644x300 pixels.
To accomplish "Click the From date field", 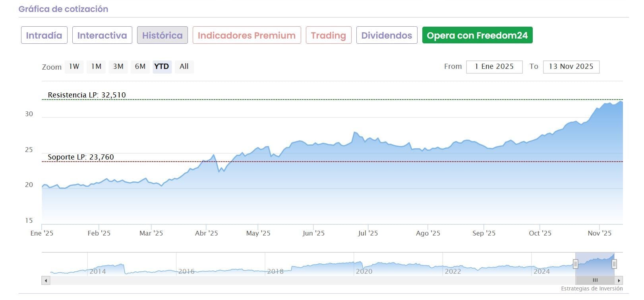I will (x=494, y=67).
